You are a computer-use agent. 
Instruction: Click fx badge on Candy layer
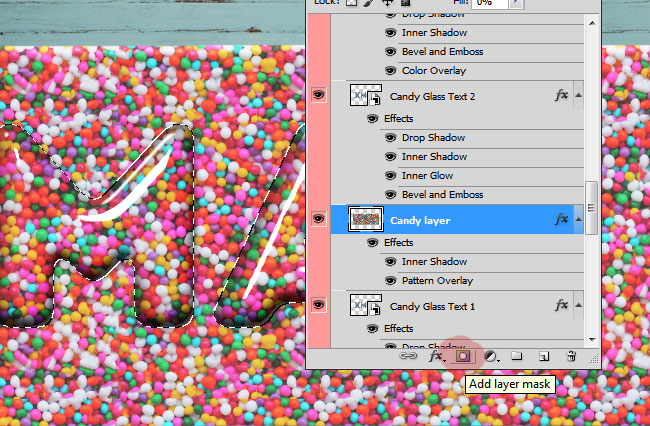pos(561,219)
